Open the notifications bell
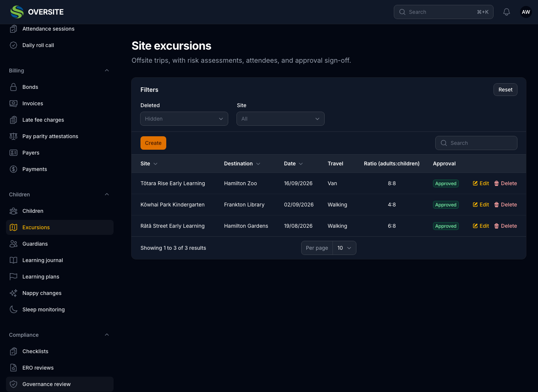Screen dimensions: 538x392 [507, 12]
